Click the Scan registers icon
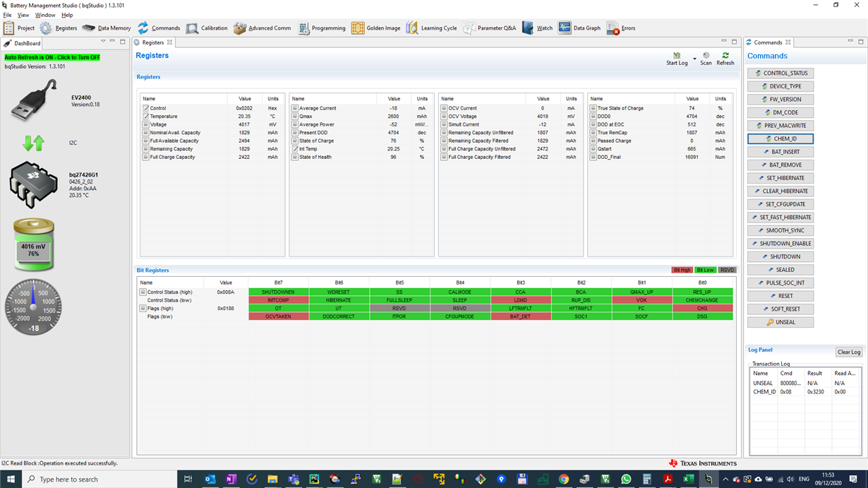 (706, 59)
